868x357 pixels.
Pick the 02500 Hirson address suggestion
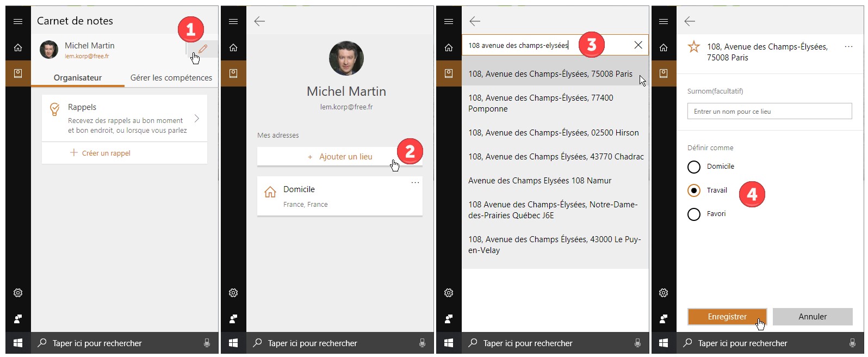point(554,133)
